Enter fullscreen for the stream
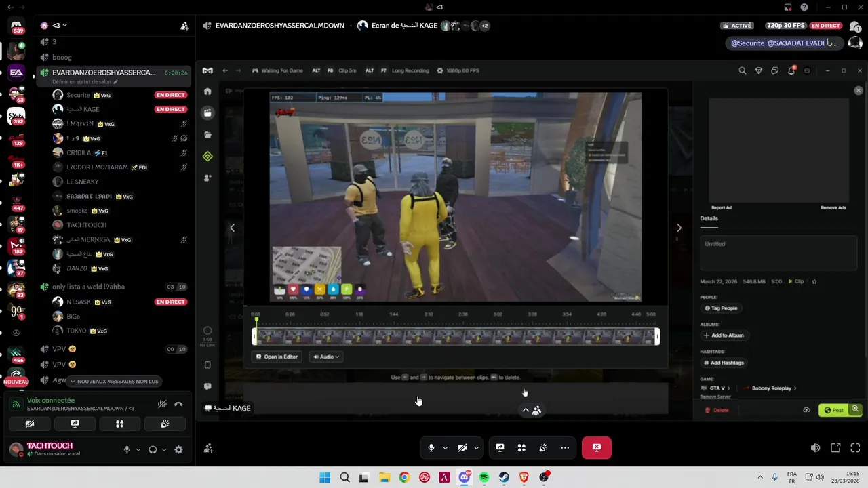 (x=855, y=448)
